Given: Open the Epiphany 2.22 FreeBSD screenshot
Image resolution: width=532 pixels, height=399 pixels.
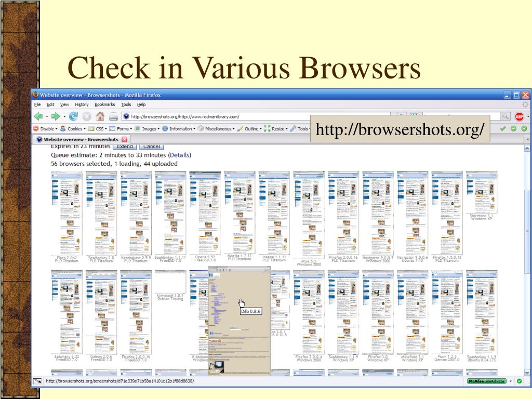Looking at the screenshot, I should [66, 312].
